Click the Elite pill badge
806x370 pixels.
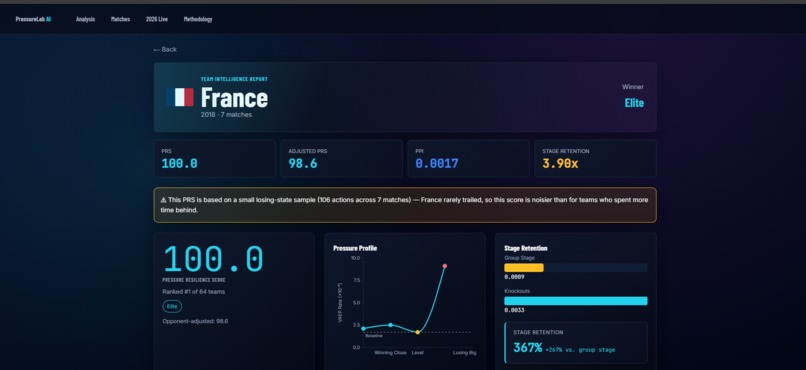(172, 306)
